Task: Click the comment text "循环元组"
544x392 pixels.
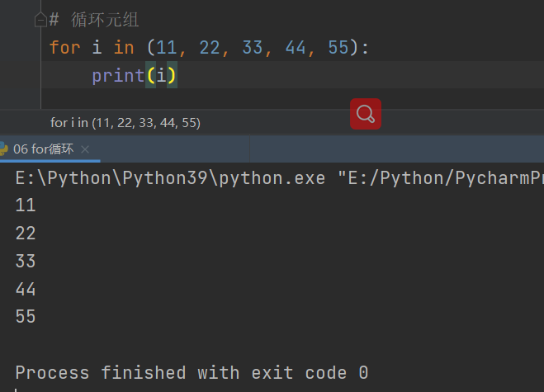Action: (x=106, y=20)
